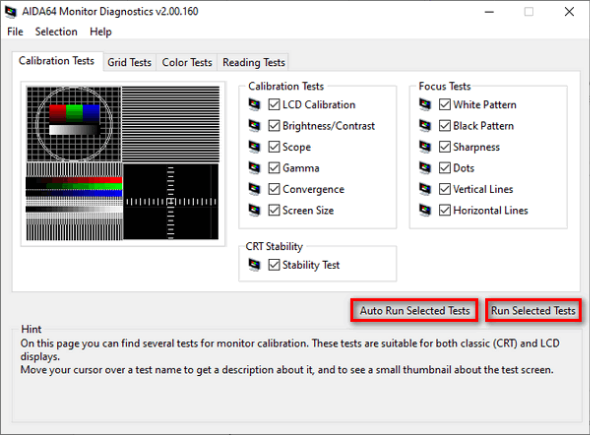Open the Selection menu
591x435 pixels.
[56, 32]
